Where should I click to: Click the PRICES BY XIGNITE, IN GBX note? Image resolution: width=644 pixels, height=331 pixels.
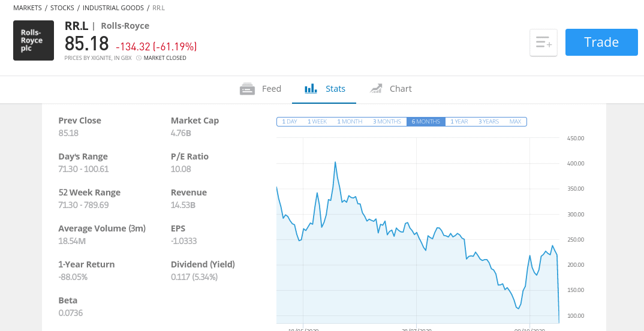coord(98,58)
